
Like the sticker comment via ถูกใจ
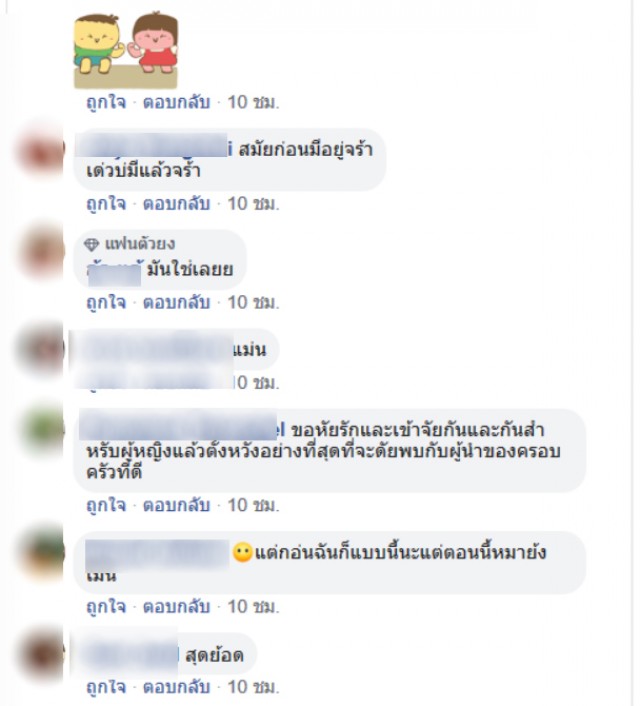point(106,102)
